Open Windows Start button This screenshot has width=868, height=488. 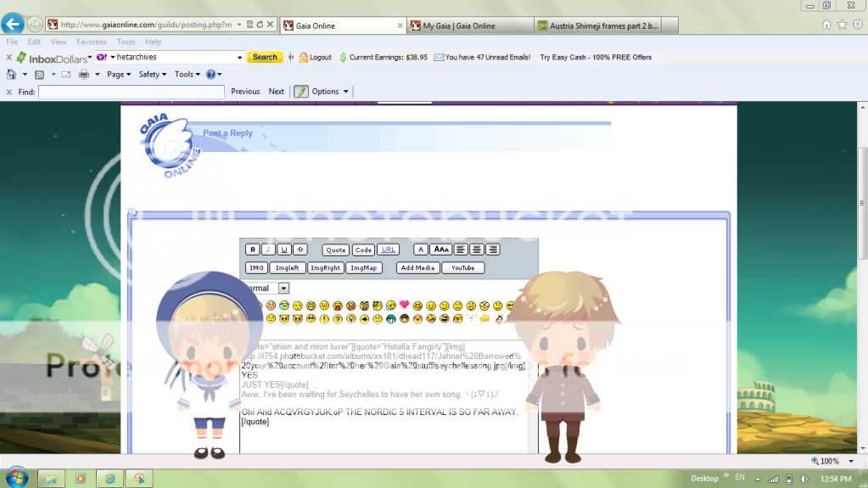point(17,477)
